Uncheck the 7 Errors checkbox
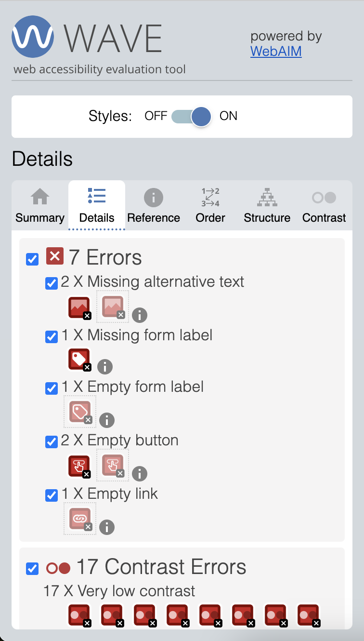Image resolution: width=364 pixels, height=641 pixels. coord(32,259)
